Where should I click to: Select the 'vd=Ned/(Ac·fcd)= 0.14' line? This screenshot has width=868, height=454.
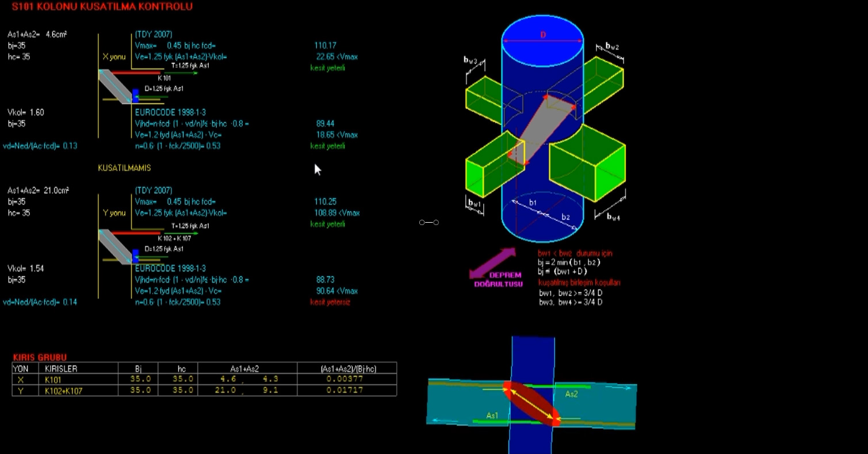(x=40, y=302)
